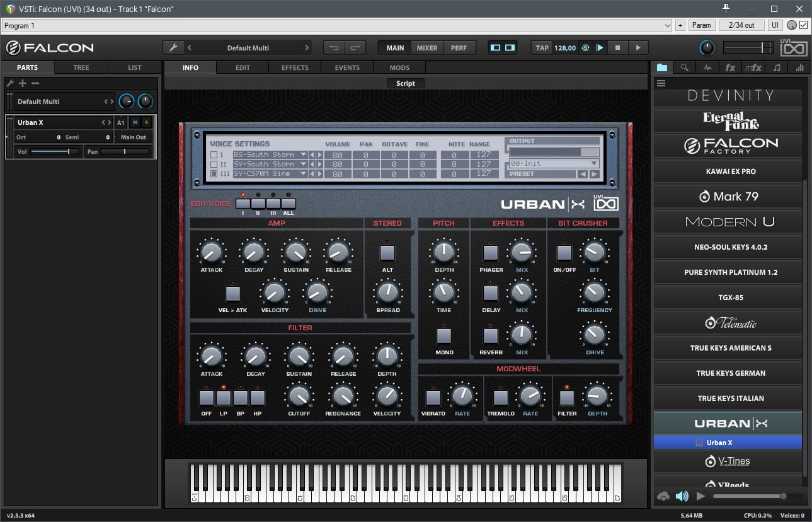Add a new part with plus icon
The height and width of the screenshot is (522, 812).
23,83
